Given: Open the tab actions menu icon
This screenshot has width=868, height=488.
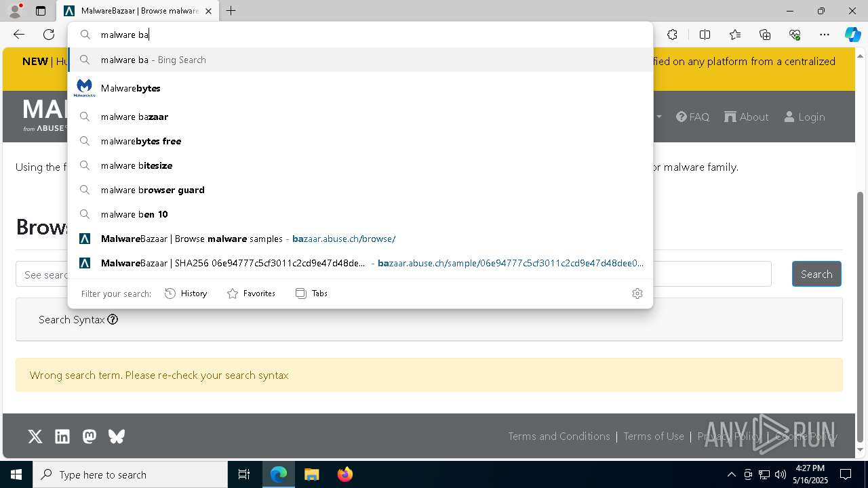Looking at the screenshot, I should pos(41,11).
